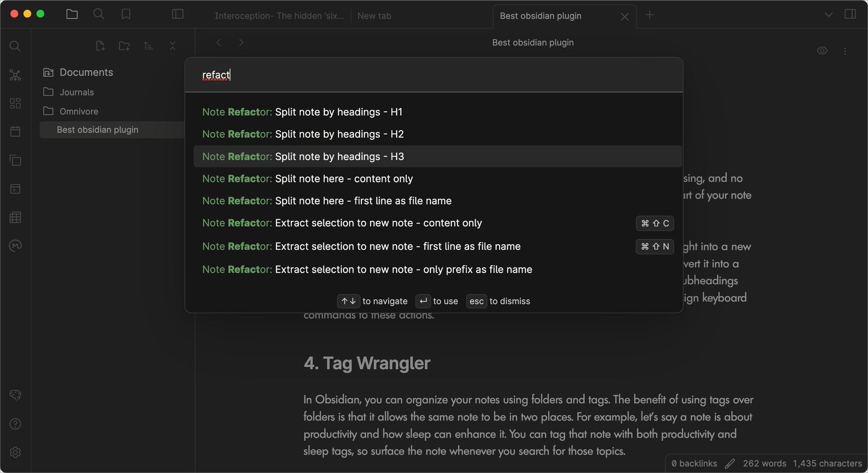This screenshot has width=868, height=473.
Task: Open the more options menu for the note
Action: coord(845,50)
